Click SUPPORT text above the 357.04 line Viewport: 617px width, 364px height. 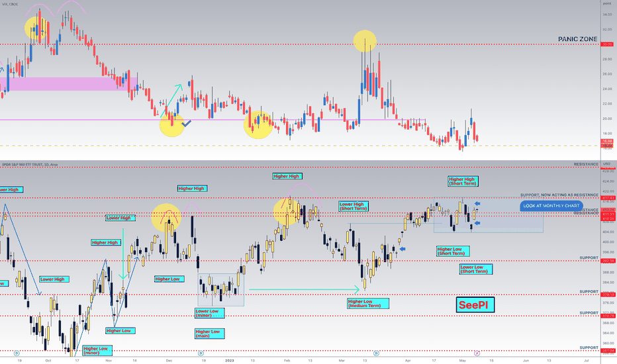(589, 347)
